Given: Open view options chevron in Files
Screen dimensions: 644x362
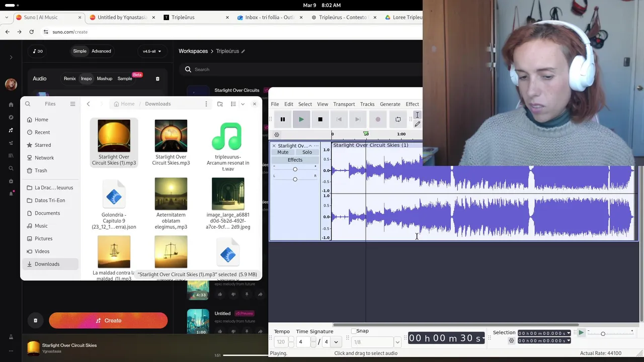Looking at the screenshot, I should (x=243, y=104).
